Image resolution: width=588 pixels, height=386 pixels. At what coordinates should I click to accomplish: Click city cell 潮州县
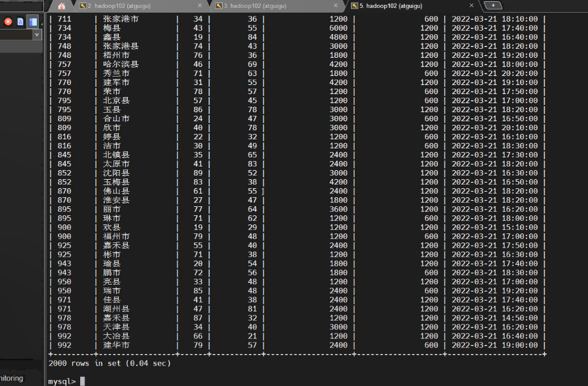click(x=116, y=309)
